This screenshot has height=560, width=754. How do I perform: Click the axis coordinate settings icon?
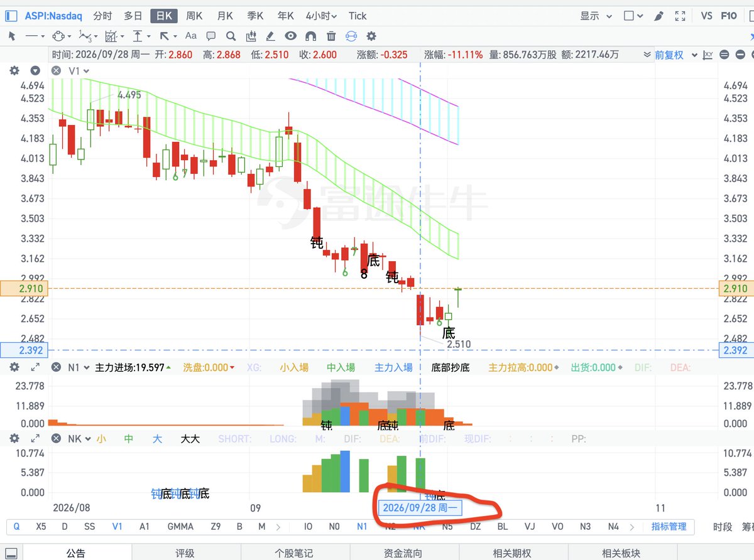[x=709, y=55]
